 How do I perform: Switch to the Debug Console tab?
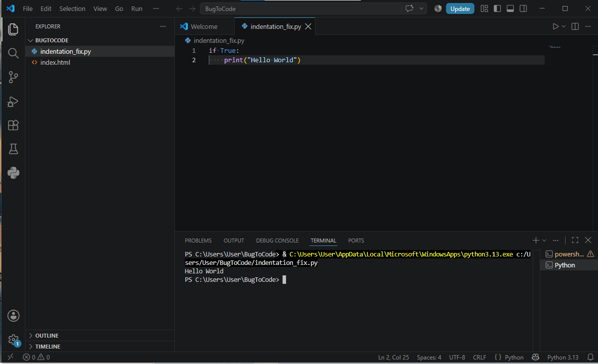click(x=278, y=241)
